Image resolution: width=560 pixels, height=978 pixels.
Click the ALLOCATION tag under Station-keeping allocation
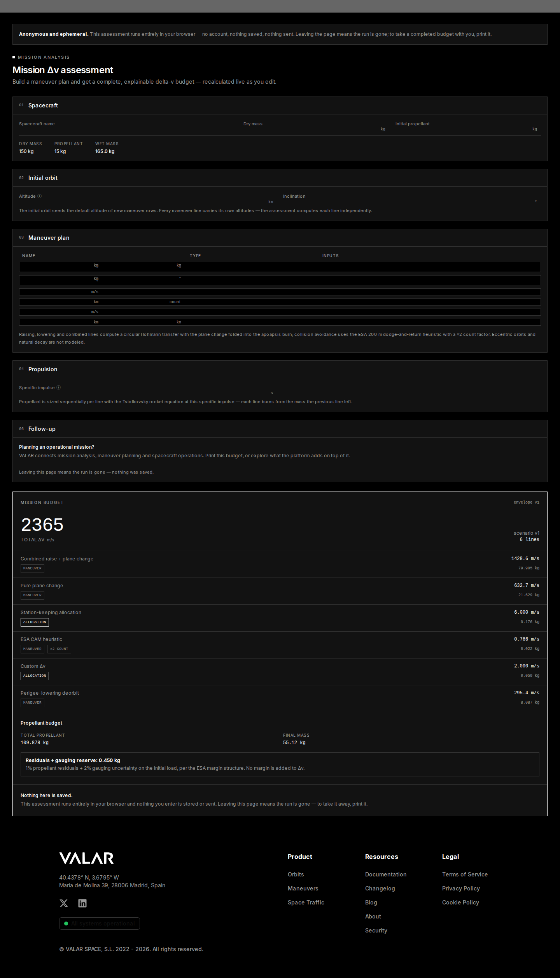coord(35,622)
